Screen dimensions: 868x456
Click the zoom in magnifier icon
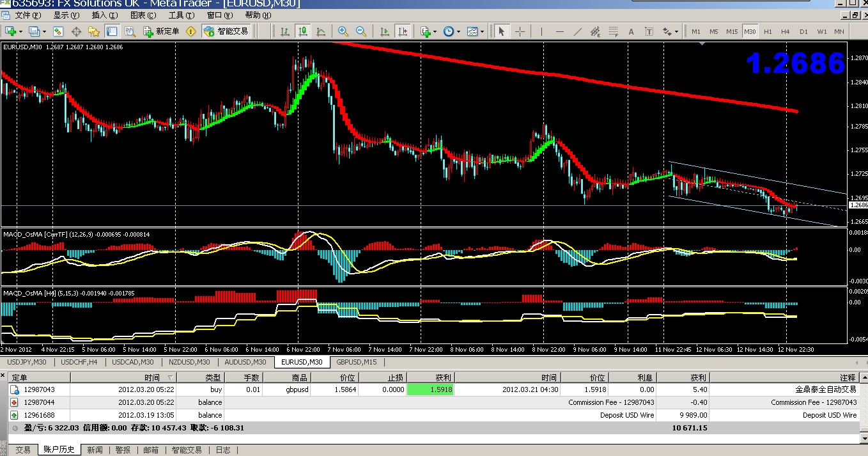(x=343, y=31)
